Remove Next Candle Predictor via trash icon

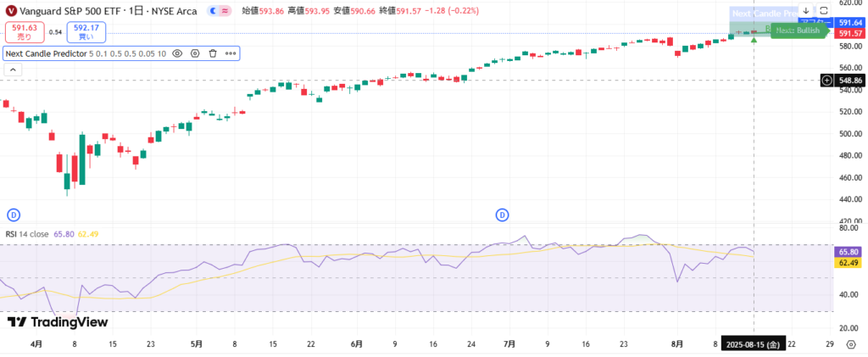click(213, 53)
